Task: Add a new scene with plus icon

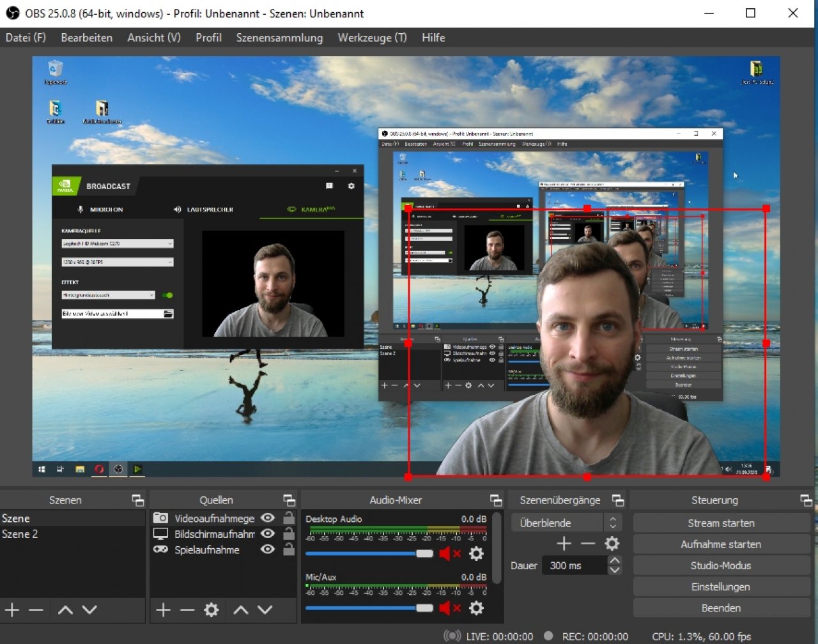Action: click(x=12, y=610)
